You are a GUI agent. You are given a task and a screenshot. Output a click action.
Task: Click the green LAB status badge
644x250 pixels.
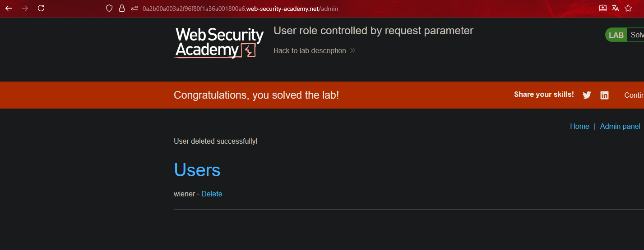pyautogui.click(x=616, y=35)
